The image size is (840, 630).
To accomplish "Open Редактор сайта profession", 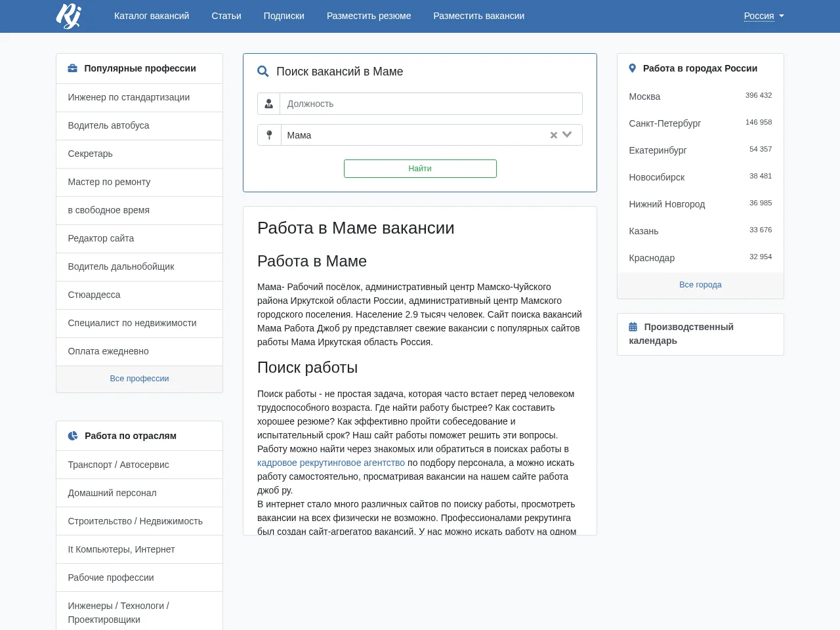I will coord(139,238).
